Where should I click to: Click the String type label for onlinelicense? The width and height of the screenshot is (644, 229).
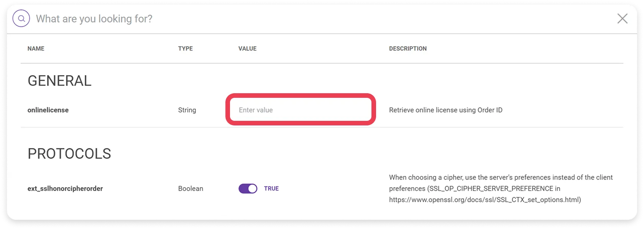[x=187, y=110]
